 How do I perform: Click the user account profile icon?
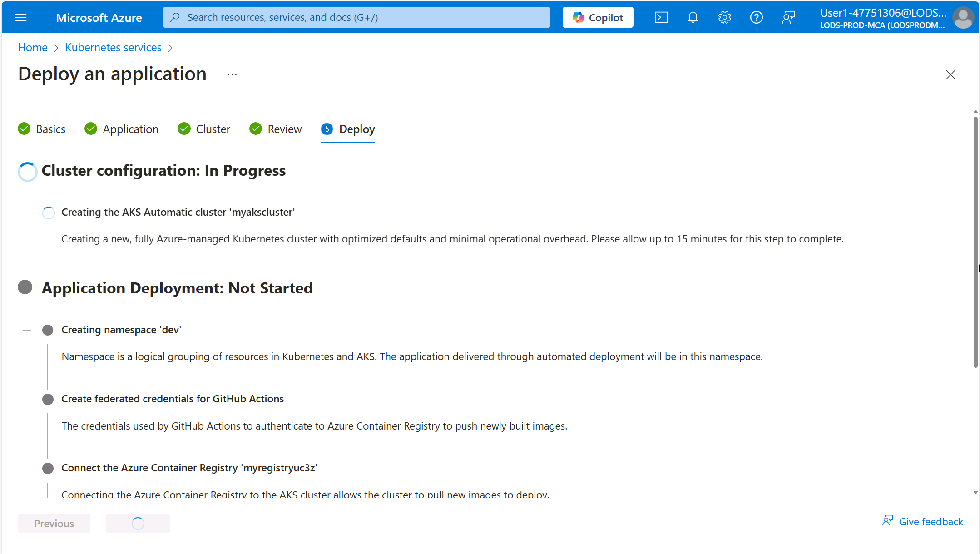coord(963,17)
